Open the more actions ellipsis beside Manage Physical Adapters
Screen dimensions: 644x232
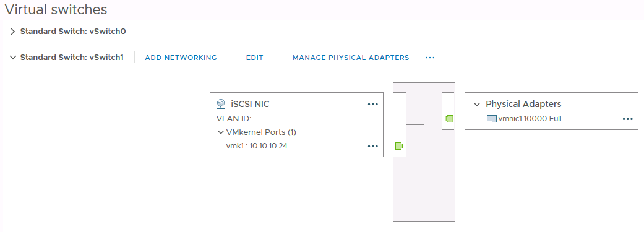(x=430, y=58)
